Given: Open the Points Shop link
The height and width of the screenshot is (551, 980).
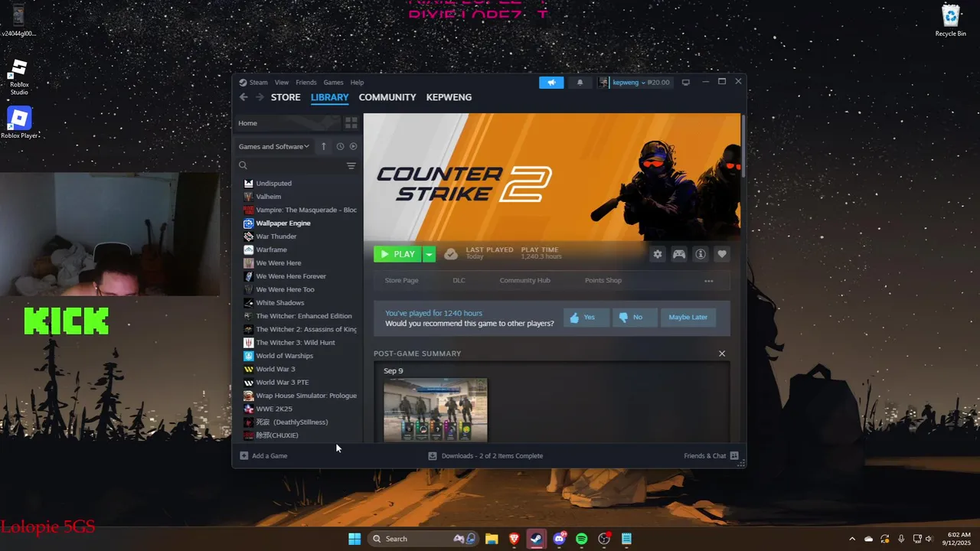Looking at the screenshot, I should pyautogui.click(x=603, y=281).
